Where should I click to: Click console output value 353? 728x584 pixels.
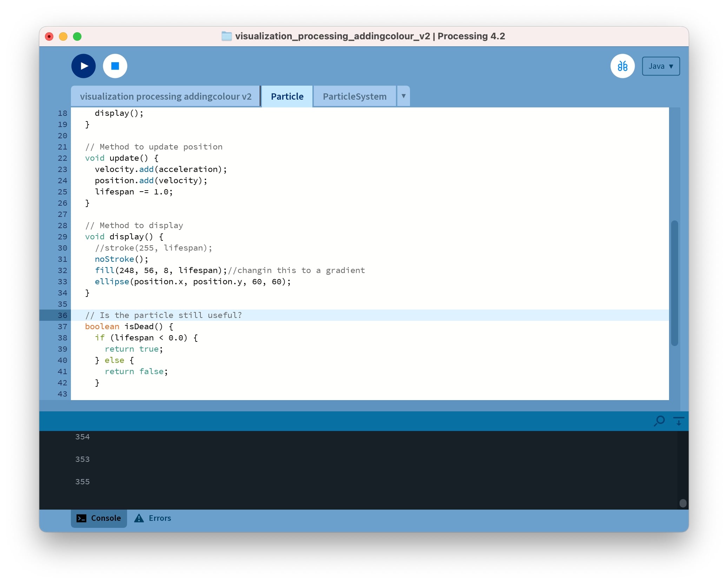[82, 459]
